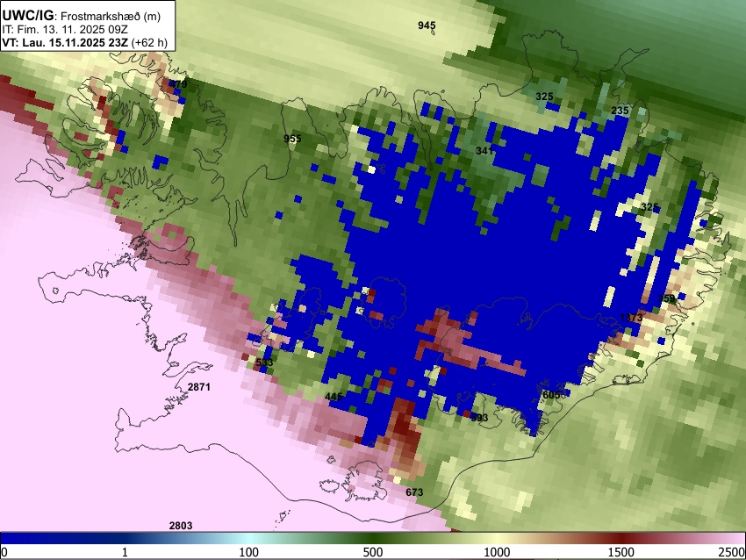Click the 1500 legend tick label

pos(620,552)
